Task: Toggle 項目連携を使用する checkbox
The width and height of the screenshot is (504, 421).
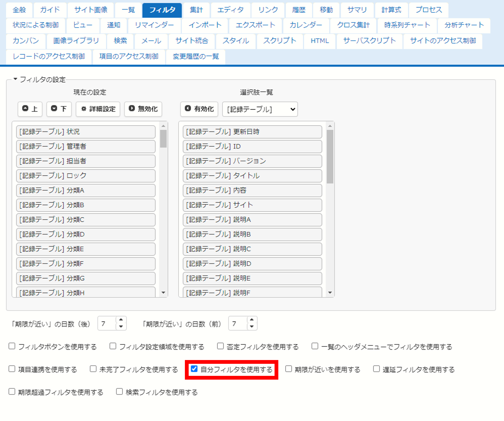Action: point(12,369)
